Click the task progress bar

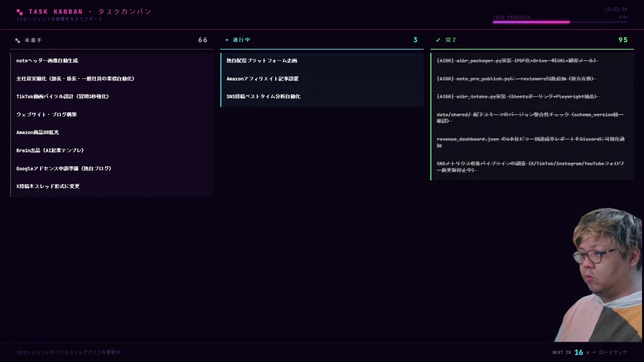pyautogui.click(x=560, y=22)
